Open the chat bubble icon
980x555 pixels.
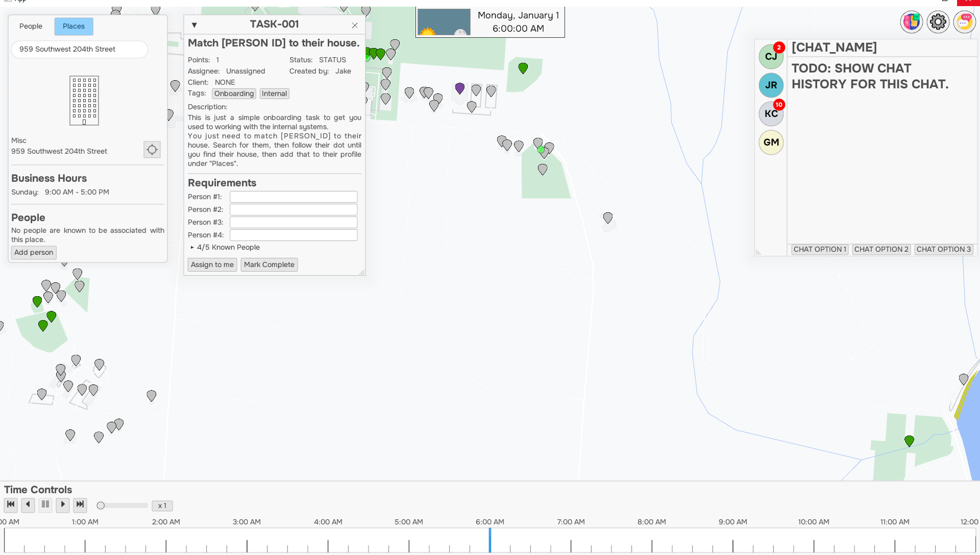click(964, 22)
